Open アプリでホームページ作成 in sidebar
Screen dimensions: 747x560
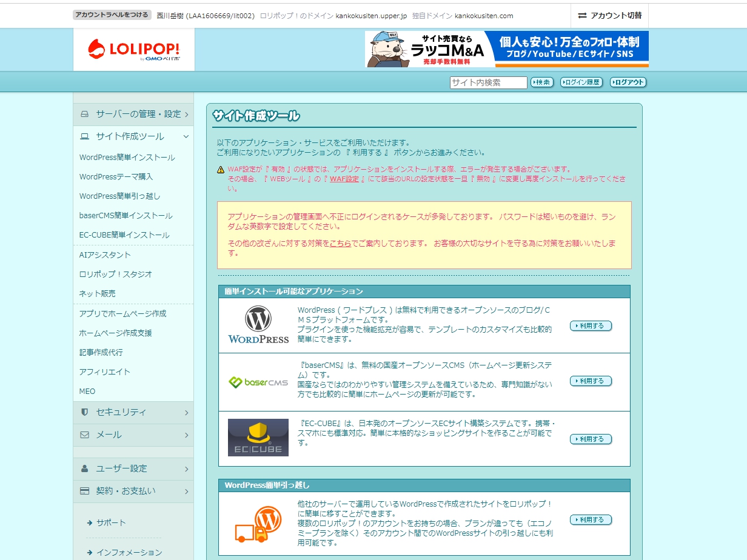[x=123, y=314]
